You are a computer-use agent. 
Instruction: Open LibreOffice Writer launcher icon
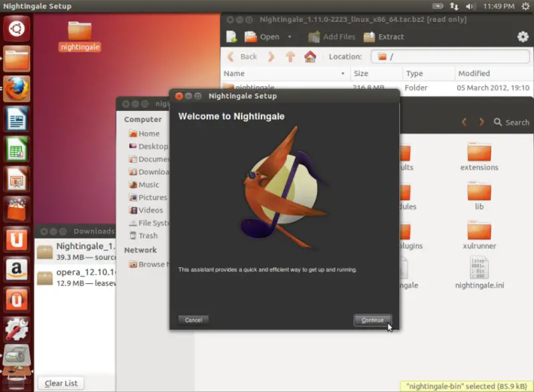(x=17, y=119)
